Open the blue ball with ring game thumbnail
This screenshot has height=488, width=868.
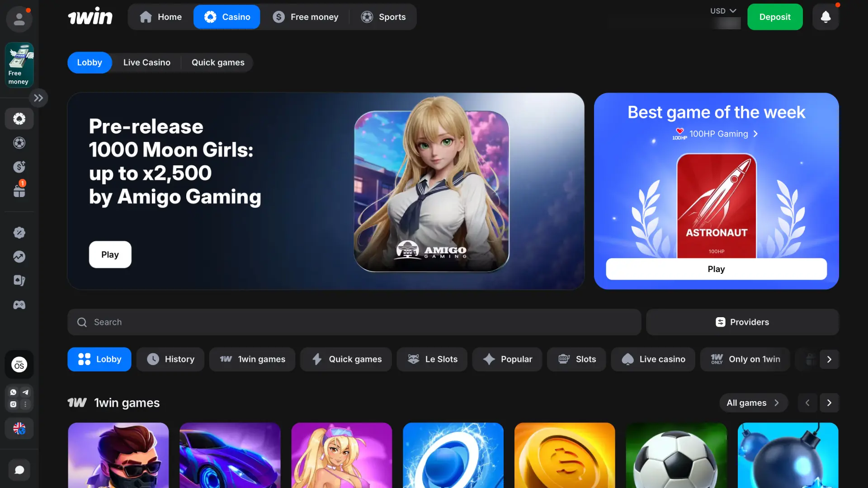(x=453, y=455)
